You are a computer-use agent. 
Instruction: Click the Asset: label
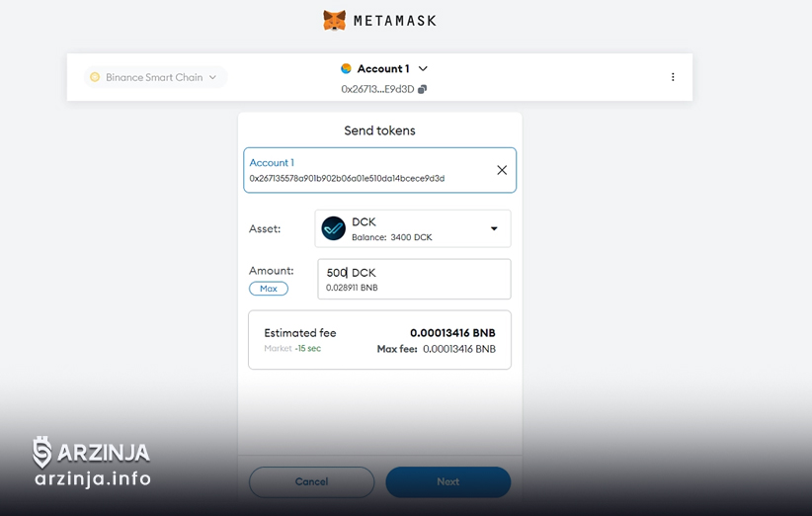click(265, 228)
